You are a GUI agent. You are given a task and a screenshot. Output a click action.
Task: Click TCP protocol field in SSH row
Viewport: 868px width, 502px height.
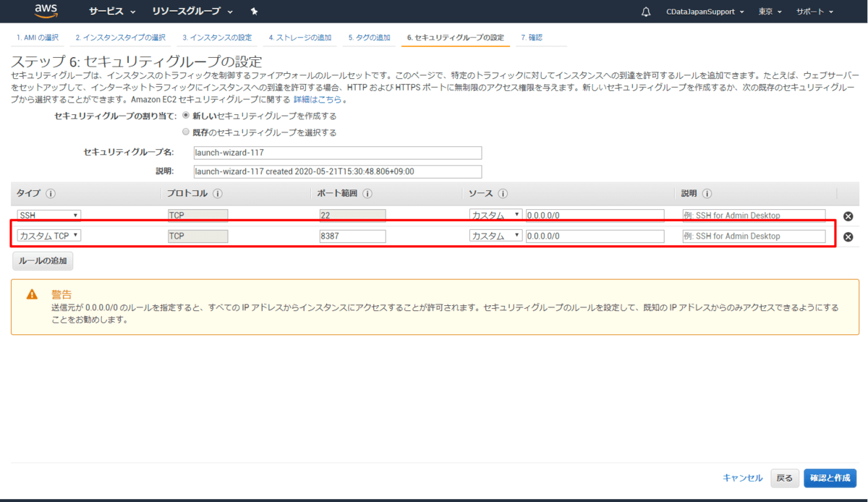click(x=197, y=216)
